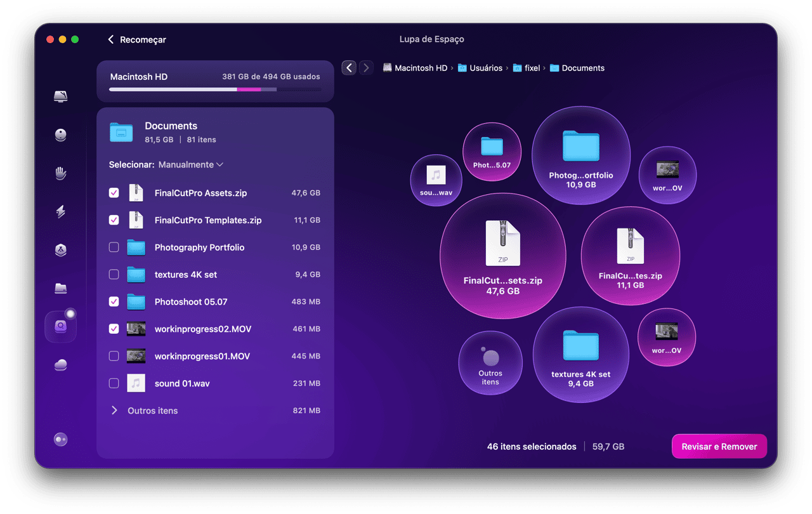Click the cloud icon in sidebar

61,364
